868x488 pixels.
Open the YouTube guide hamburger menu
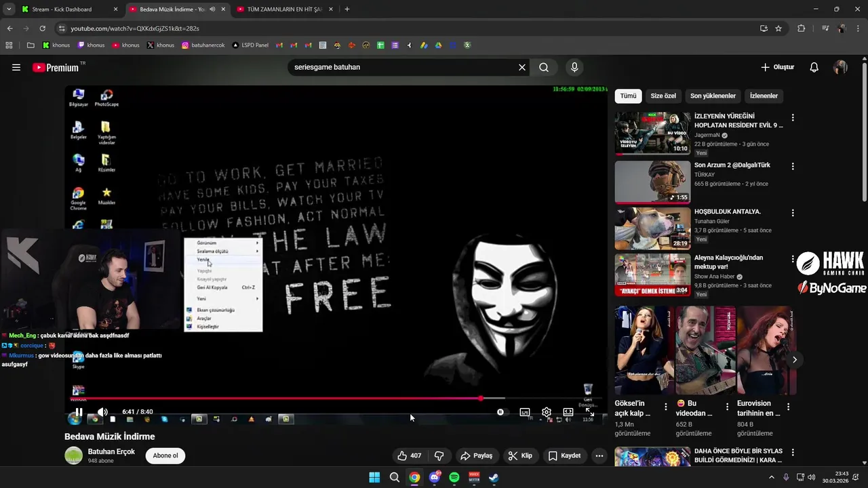tap(16, 67)
